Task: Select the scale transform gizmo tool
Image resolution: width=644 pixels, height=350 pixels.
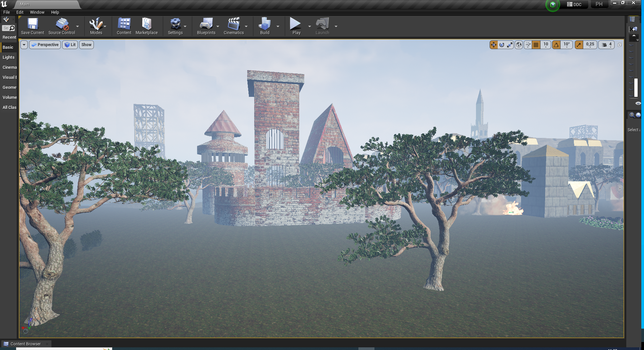Action: [510, 45]
